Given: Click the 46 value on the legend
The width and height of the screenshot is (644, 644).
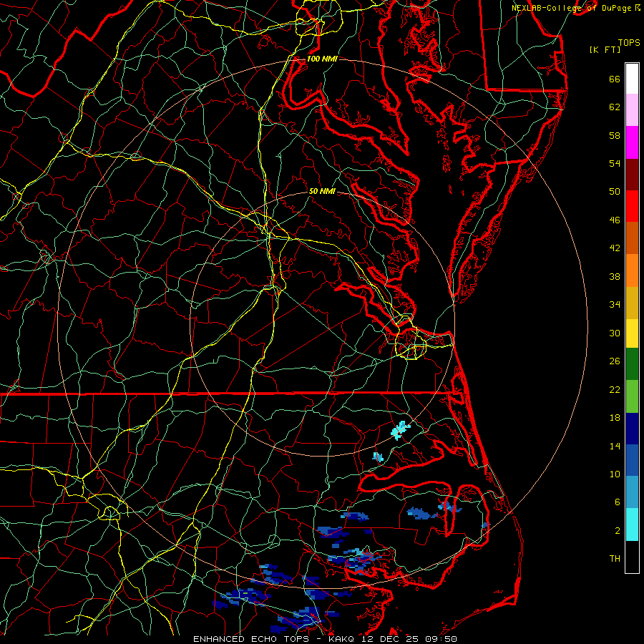Looking at the screenshot, I should coord(615,220).
